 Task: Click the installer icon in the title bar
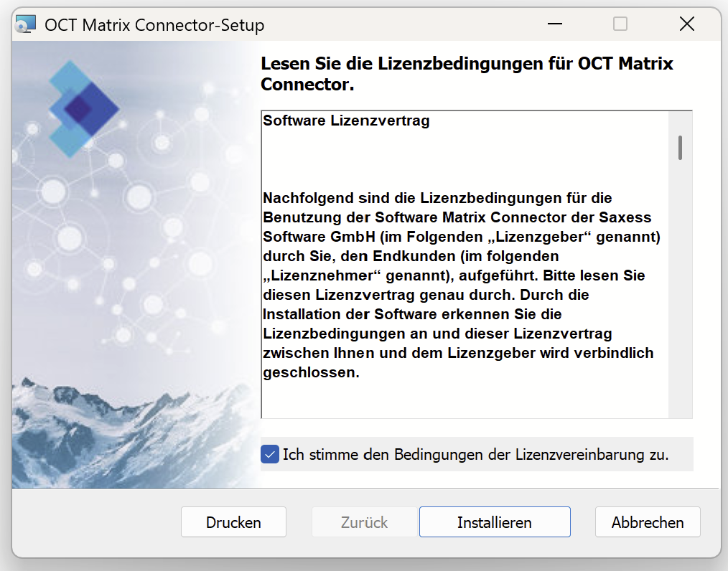tap(25, 25)
